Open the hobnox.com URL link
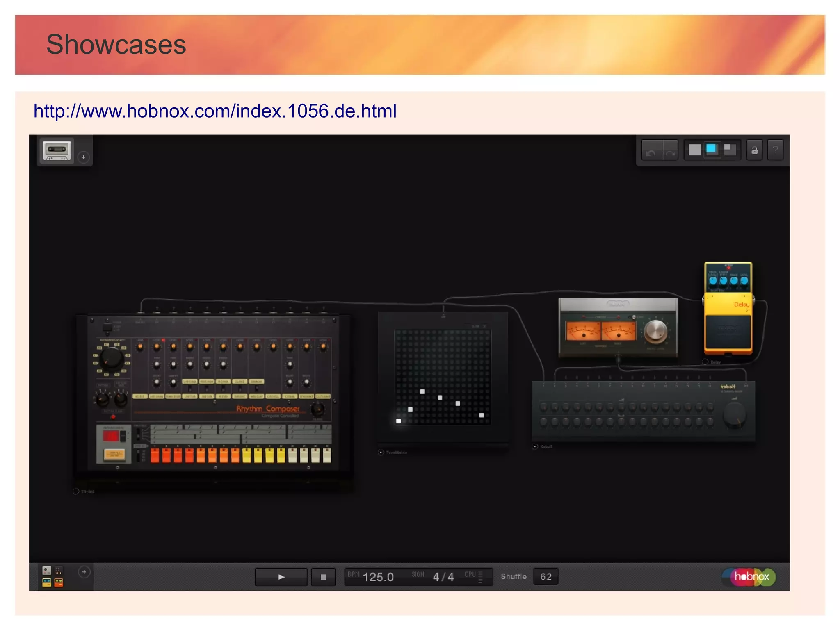Screen dimensions: 840x630 [x=215, y=111]
